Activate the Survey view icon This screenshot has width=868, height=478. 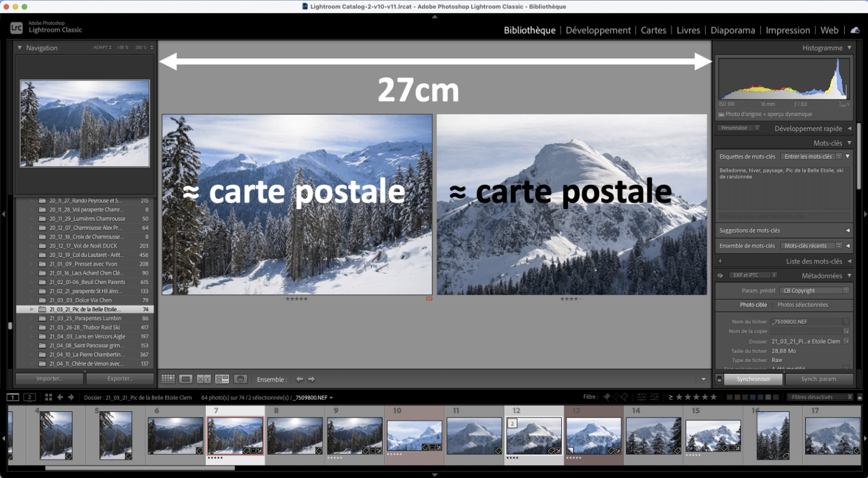222,379
